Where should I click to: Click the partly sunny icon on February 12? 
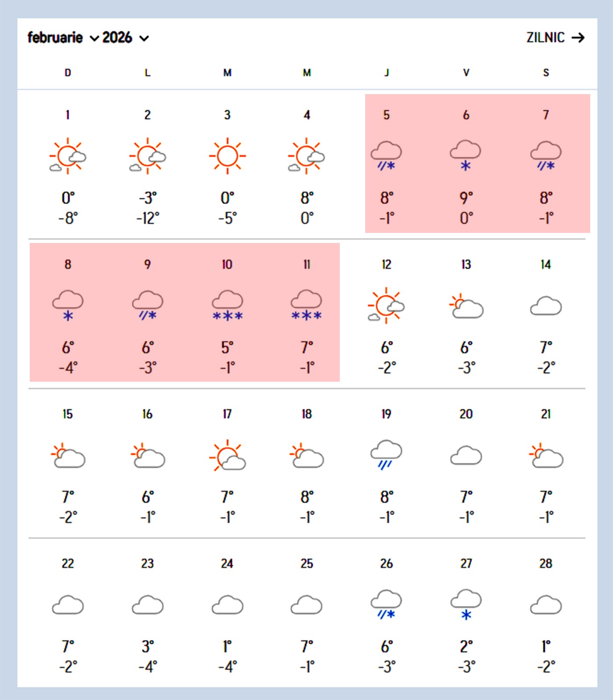tap(386, 306)
